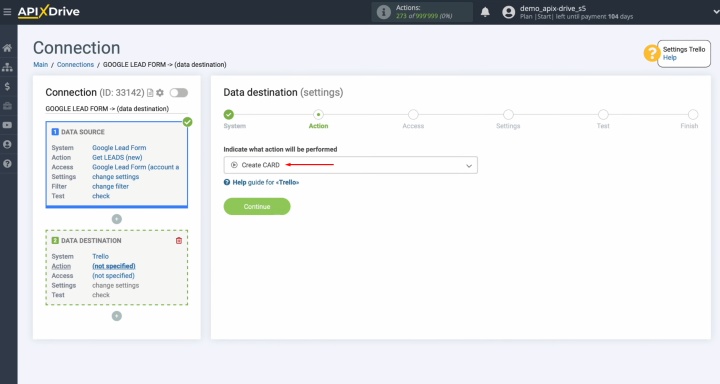Click the plus button below Data Source
Image resolution: width=720 pixels, height=384 pixels.
tap(117, 219)
